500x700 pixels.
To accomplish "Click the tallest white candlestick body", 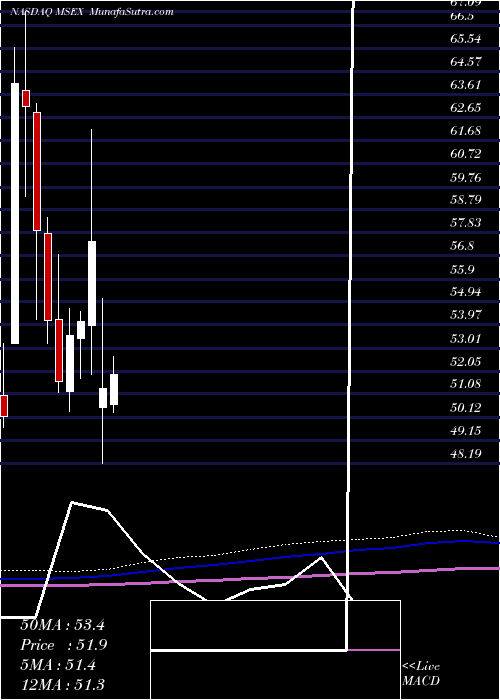I will point(15,213).
